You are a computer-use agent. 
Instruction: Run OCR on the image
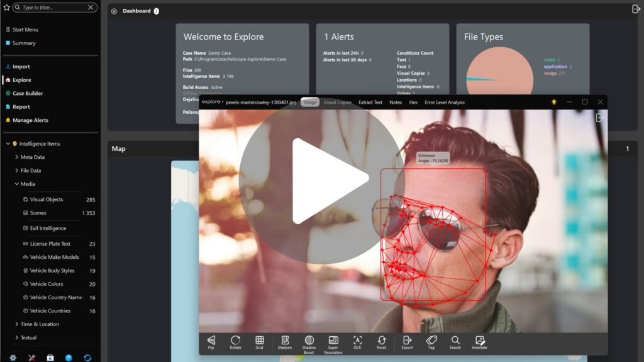coord(357,341)
